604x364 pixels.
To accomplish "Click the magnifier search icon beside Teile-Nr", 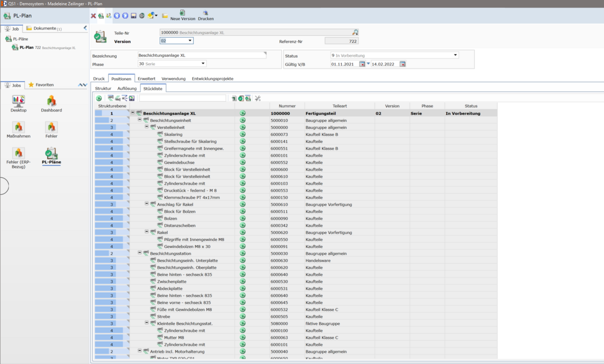I will 355,32.
